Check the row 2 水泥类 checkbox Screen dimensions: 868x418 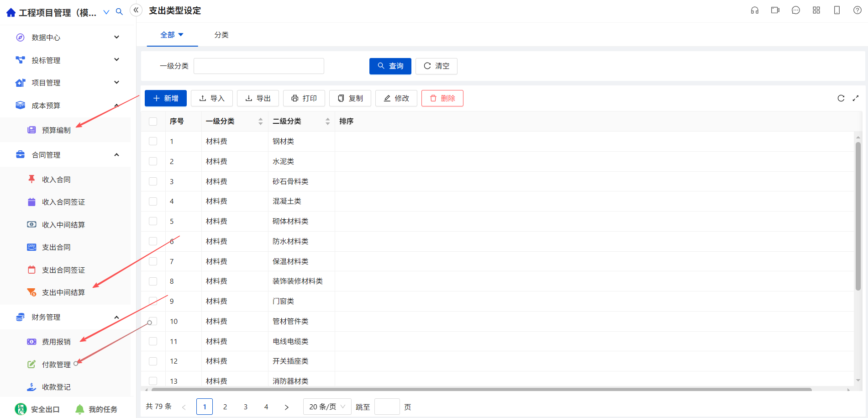click(x=153, y=161)
